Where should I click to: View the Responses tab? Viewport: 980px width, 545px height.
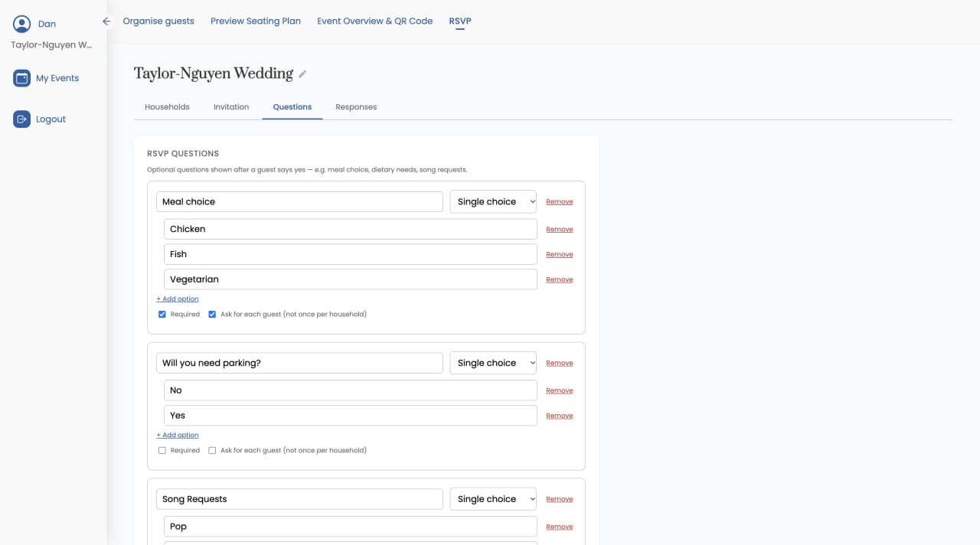tap(356, 107)
